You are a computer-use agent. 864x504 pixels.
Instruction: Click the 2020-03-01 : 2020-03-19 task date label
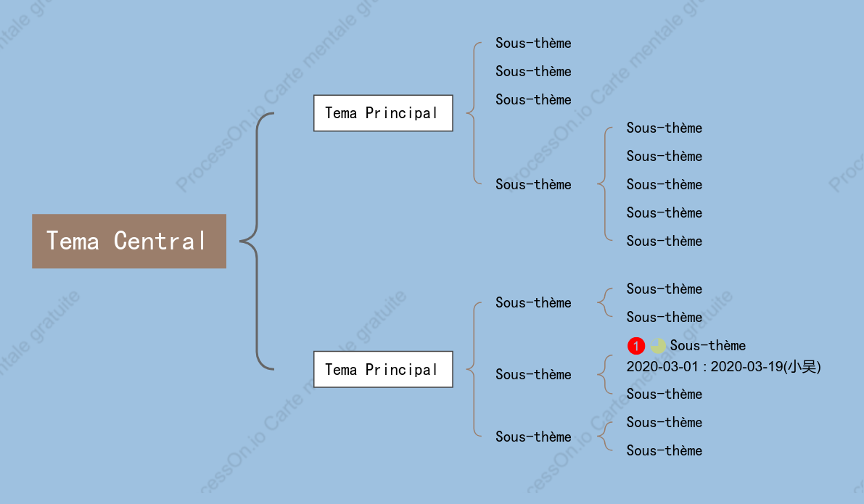click(723, 366)
